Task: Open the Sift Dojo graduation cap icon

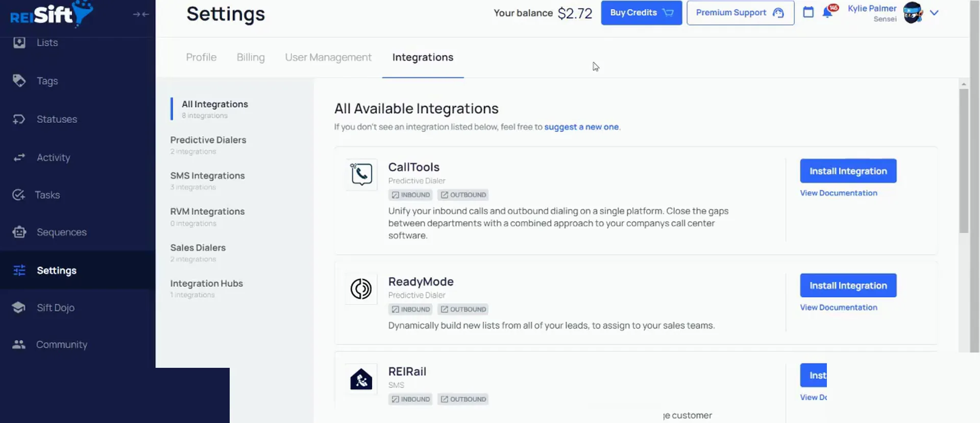Action: tap(19, 308)
